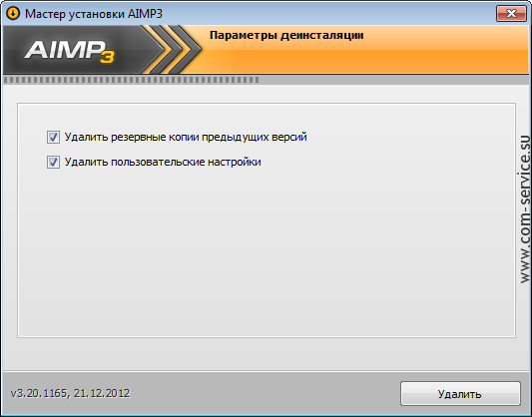Uncheck the user settings removal checkbox
The width and height of the screenshot is (532, 417).
[53, 162]
